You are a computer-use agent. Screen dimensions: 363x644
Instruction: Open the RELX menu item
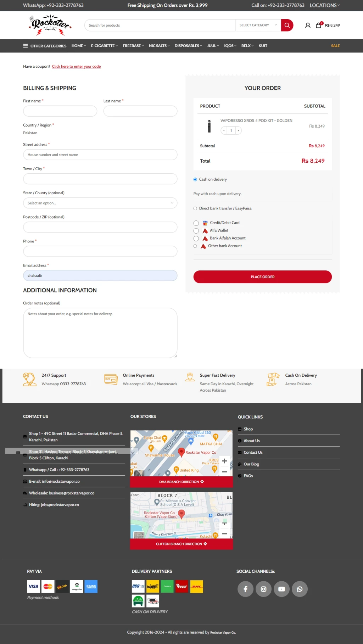click(x=247, y=46)
